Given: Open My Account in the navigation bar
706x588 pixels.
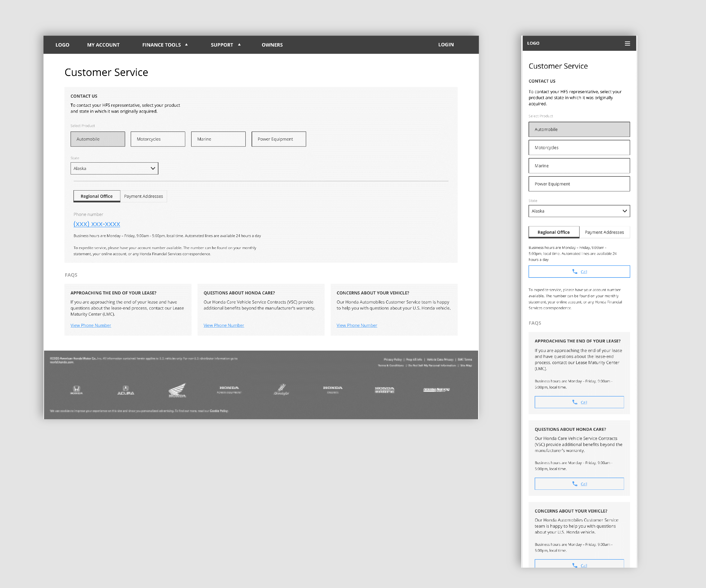Looking at the screenshot, I should tap(103, 45).
